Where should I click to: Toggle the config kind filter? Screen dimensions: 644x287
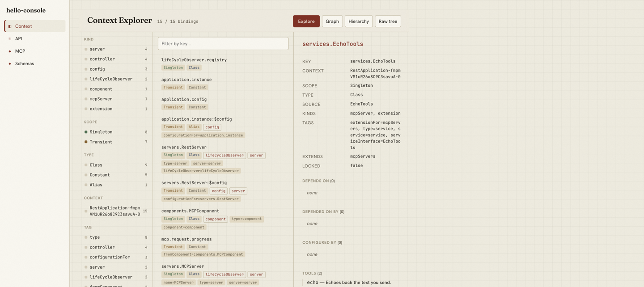(116, 69)
